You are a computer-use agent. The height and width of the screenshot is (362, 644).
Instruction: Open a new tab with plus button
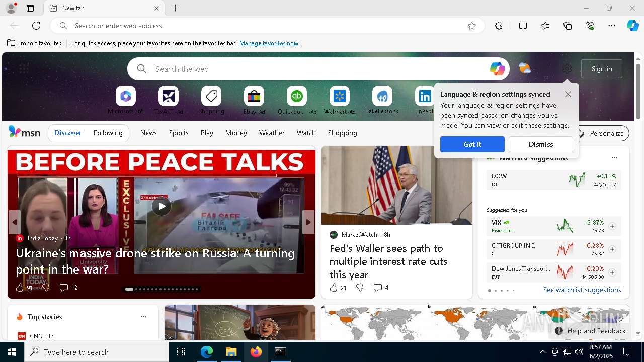pos(175,8)
